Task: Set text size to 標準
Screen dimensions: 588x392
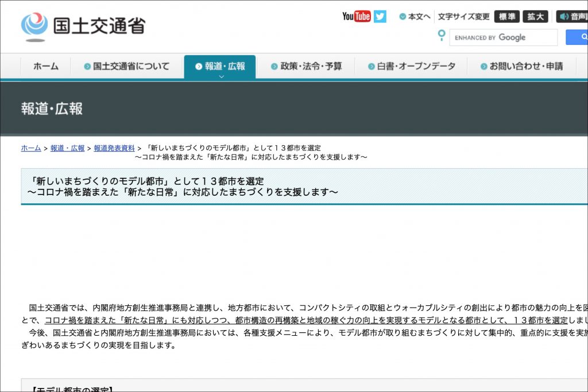Action: click(506, 17)
